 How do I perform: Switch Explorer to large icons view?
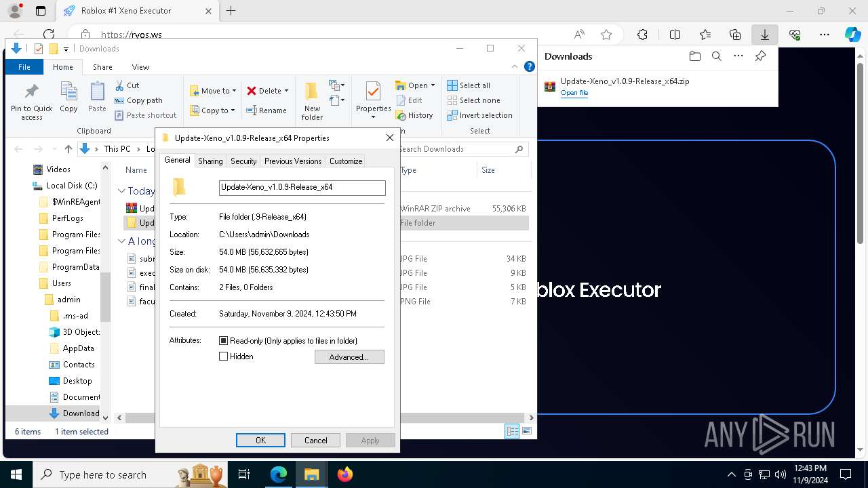(526, 431)
